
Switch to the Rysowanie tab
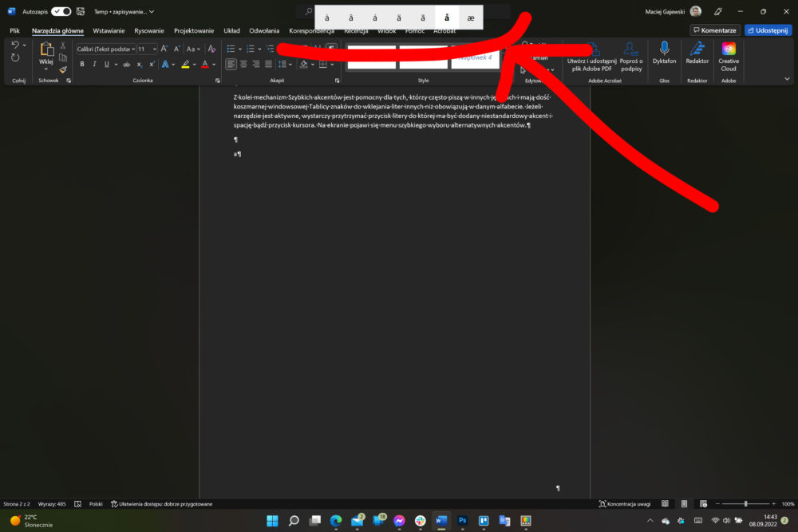coord(149,30)
